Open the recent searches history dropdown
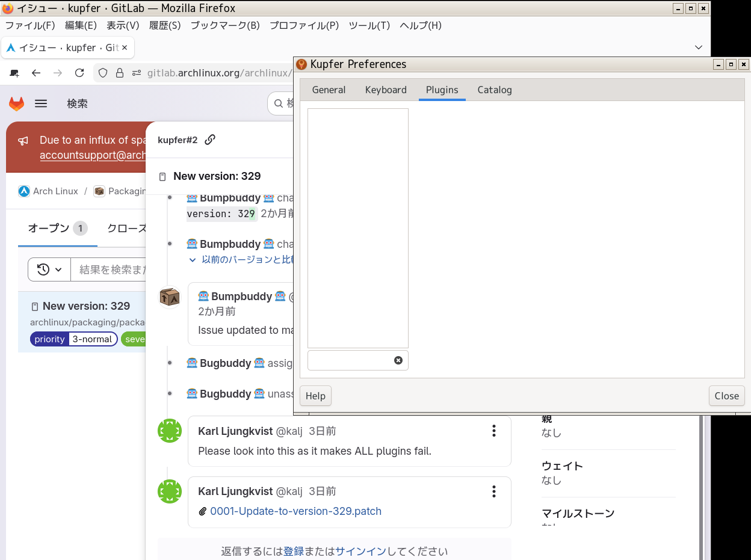 [49, 269]
